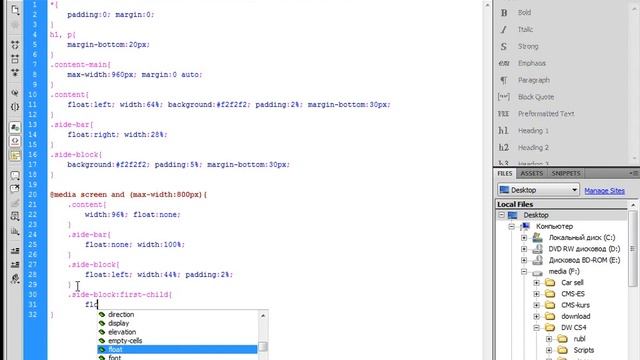Click Files panel scrollbar up arrow
The height and width of the screenshot is (360, 640).
pyautogui.click(x=633, y=205)
